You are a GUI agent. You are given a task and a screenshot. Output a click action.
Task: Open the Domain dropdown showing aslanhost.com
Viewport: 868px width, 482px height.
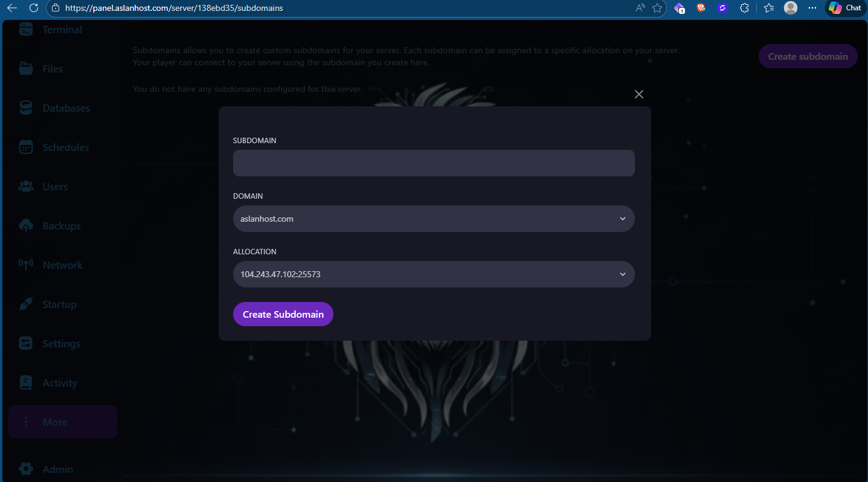[433, 219]
